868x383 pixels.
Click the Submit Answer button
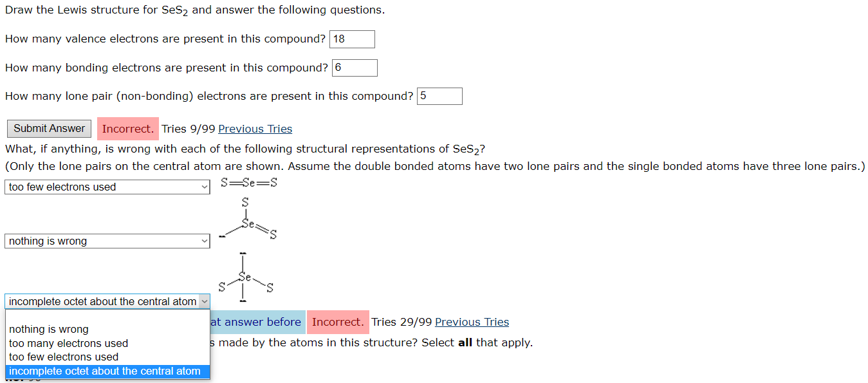click(x=48, y=128)
